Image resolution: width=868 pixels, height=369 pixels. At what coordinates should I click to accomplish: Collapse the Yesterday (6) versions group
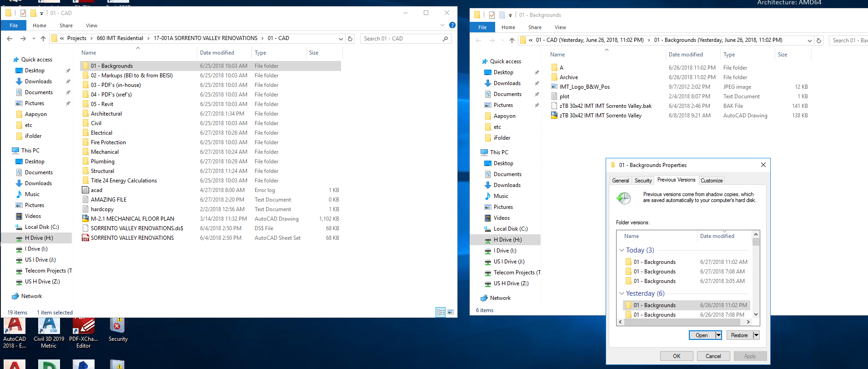622,293
